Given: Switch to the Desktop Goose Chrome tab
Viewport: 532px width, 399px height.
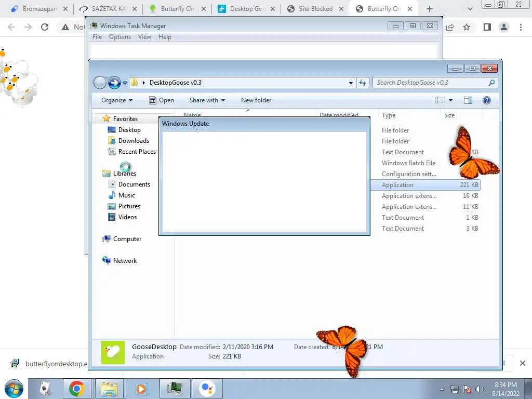Looking at the screenshot, I should click(x=246, y=9).
